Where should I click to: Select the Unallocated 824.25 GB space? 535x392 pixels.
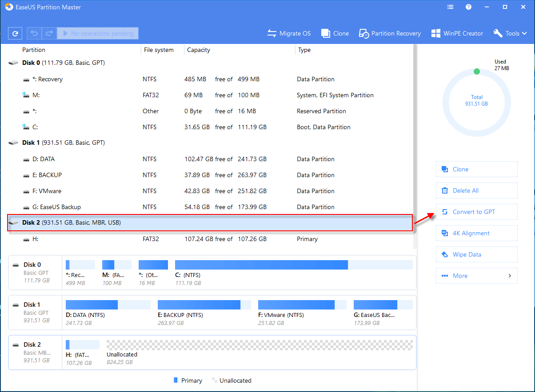(260, 352)
